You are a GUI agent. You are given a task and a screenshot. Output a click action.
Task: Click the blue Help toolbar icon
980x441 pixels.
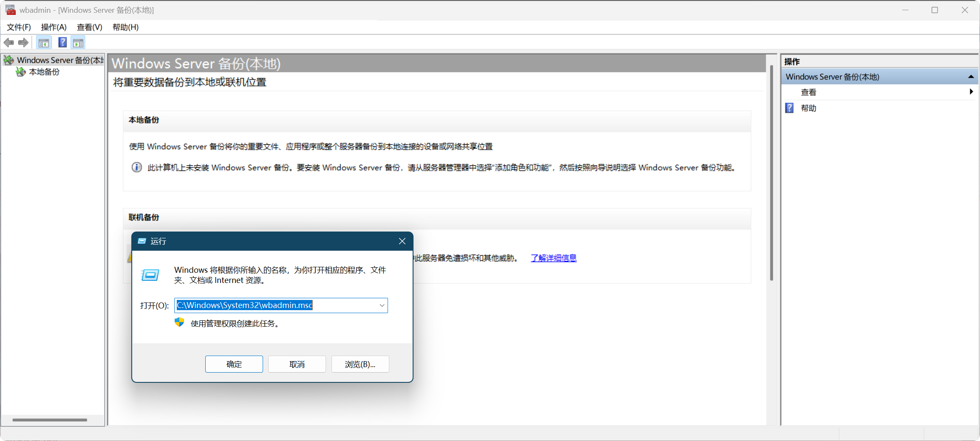pyautogui.click(x=62, y=42)
